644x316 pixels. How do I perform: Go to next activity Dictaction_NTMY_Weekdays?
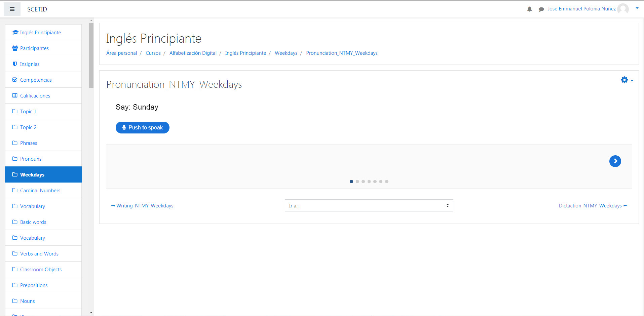click(590, 206)
